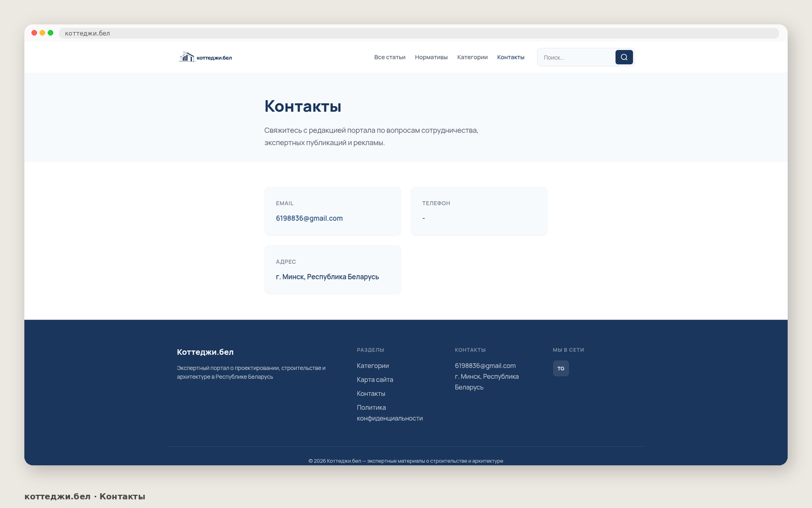This screenshot has width=812, height=508.
Task: Open Карта сайта footer link
Action: [375, 379]
